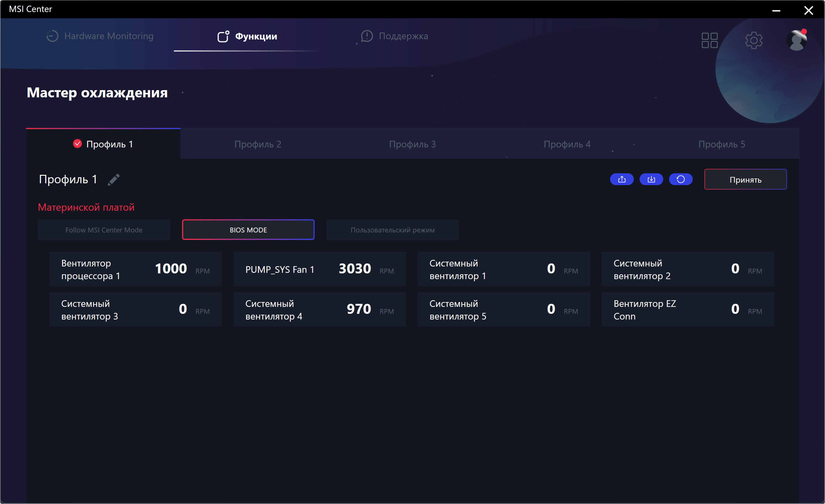The height and width of the screenshot is (504, 825).
Task: Select BIOS MODE option
Action: 248,230
